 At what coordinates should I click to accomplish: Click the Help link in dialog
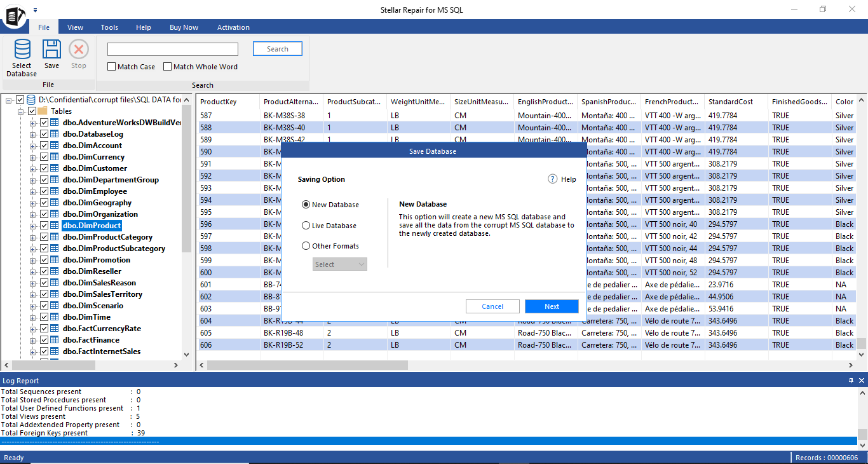[x=569, y=179]
